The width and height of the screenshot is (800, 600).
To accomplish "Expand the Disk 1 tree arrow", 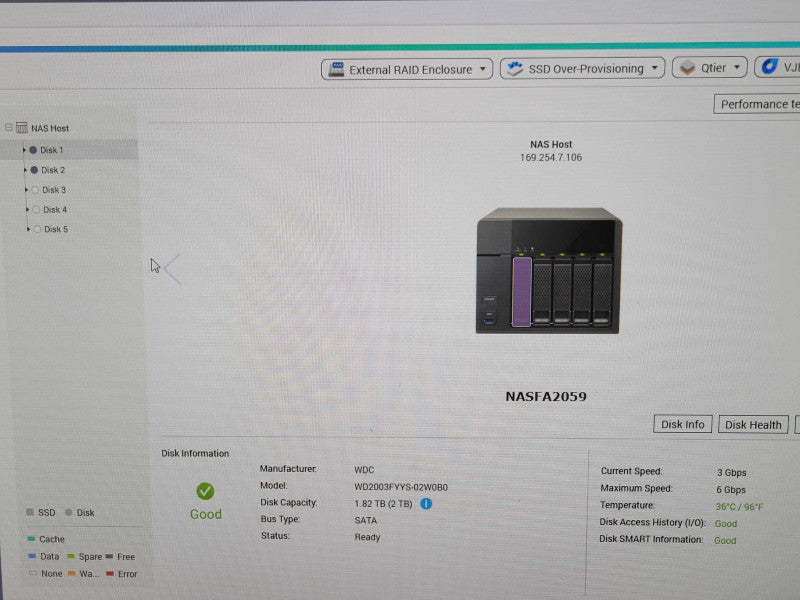I will pos(23,150).
